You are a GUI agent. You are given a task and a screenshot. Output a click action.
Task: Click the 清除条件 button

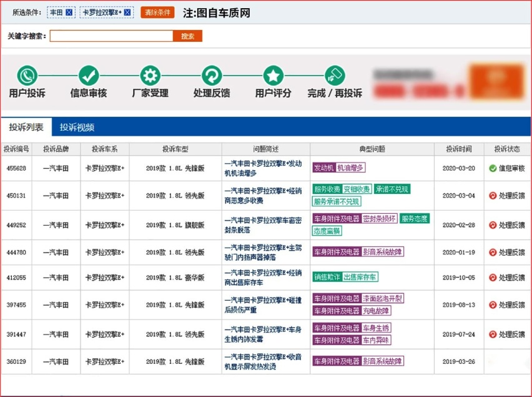pos(157,13)
